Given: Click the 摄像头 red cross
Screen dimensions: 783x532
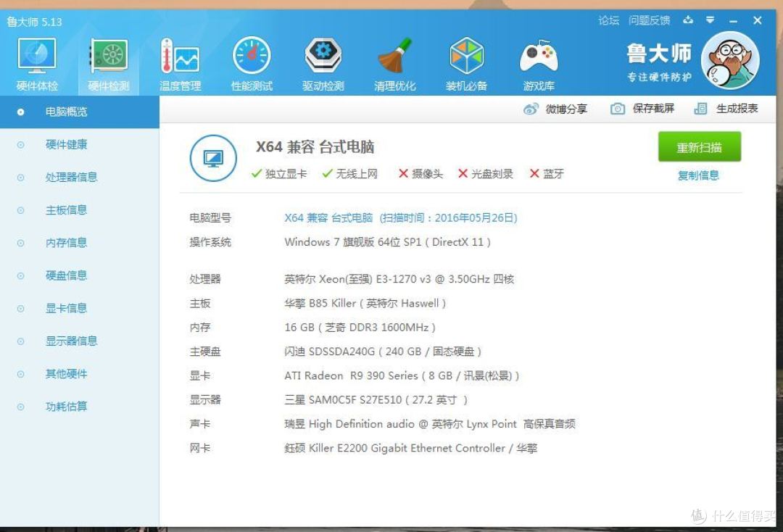Looking at the screenshot, I should point(404,173).
